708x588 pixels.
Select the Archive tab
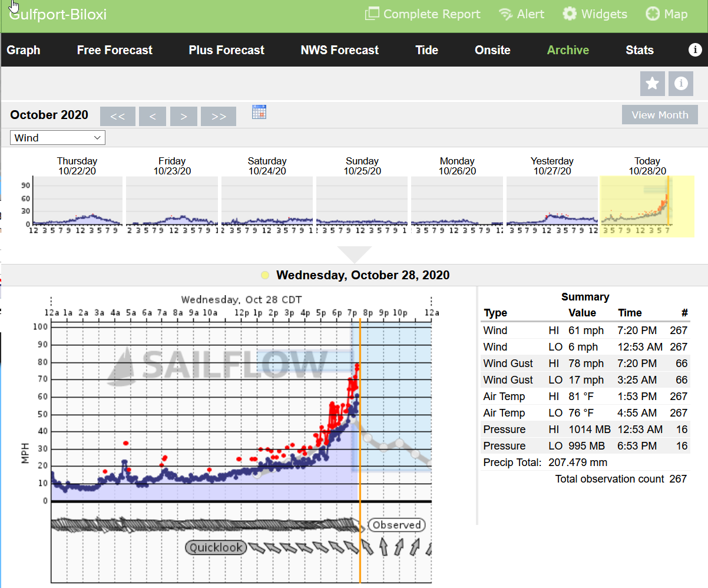click(568, 50)
